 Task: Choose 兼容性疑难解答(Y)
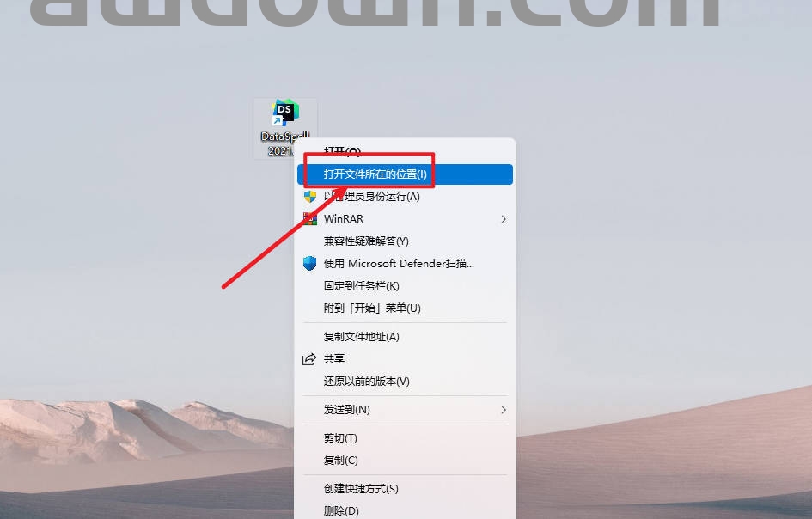pos(405,241)
